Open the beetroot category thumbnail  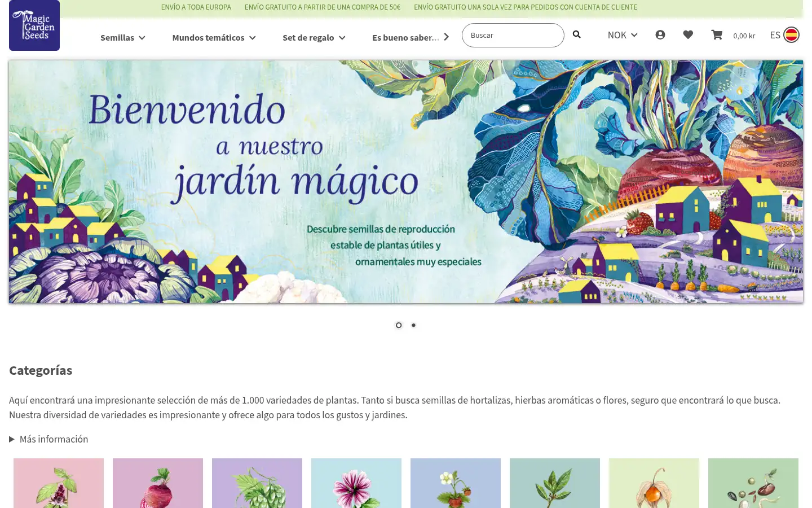pyautogui.click(x=158, y=483)
